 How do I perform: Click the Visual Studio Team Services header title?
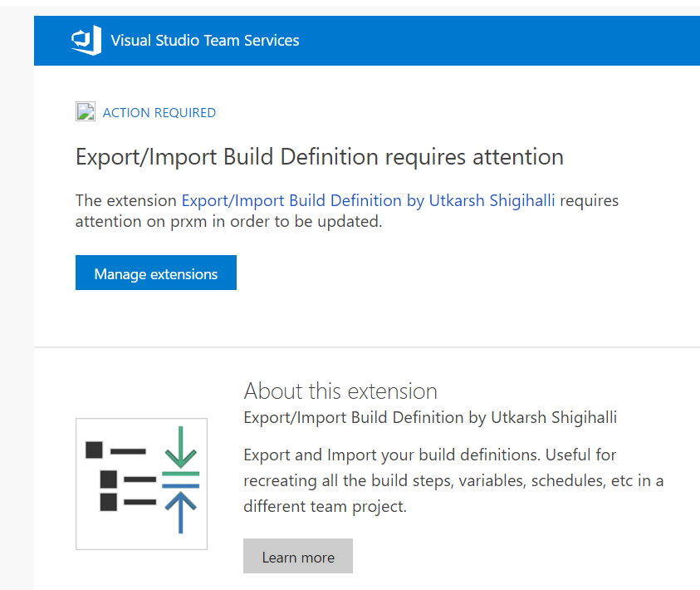pyautogui.click(x=205, y=41)
